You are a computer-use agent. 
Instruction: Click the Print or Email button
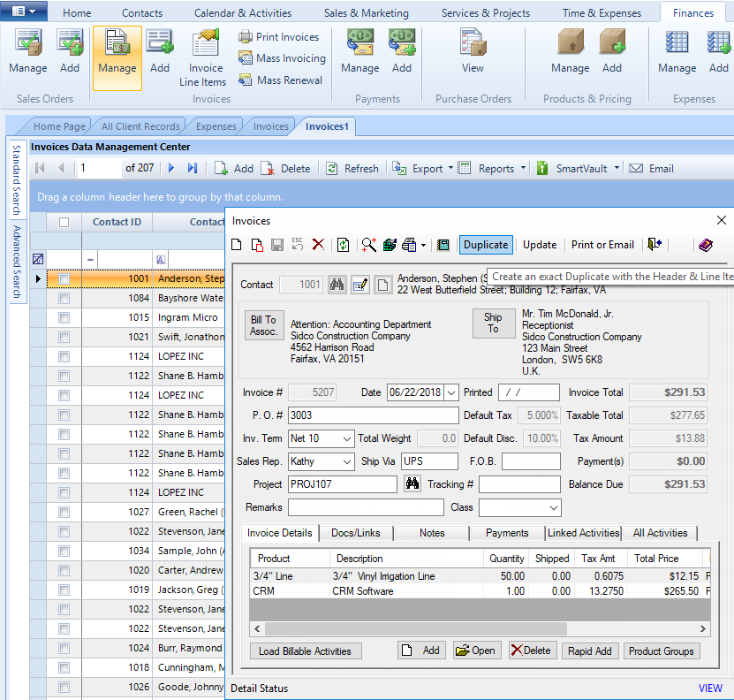(x=602, y=245)
